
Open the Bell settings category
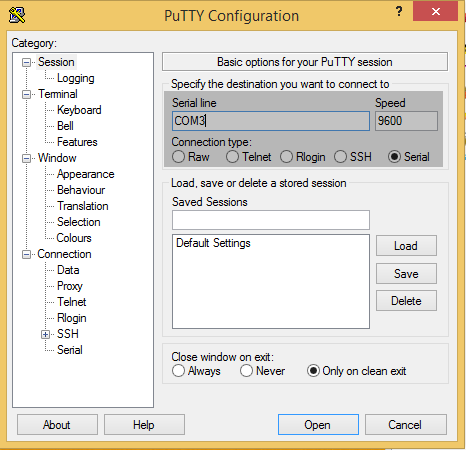[65, 126]
